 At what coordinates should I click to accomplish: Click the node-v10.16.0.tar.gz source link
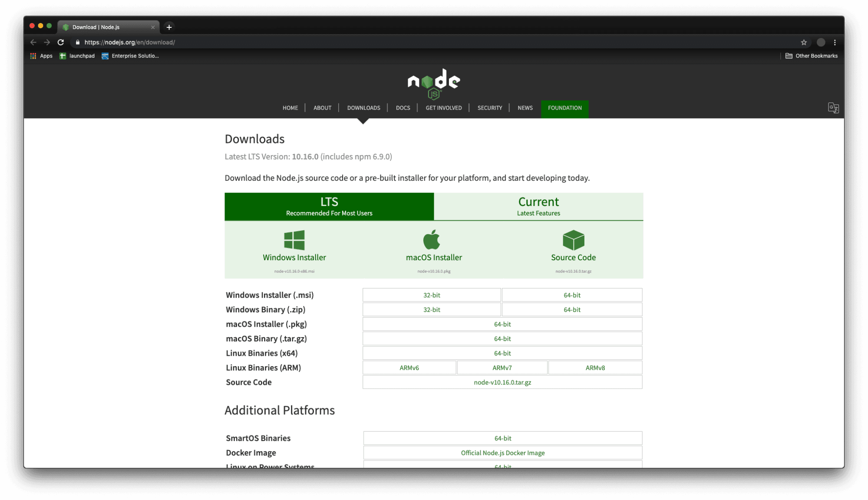click(502, 382)
